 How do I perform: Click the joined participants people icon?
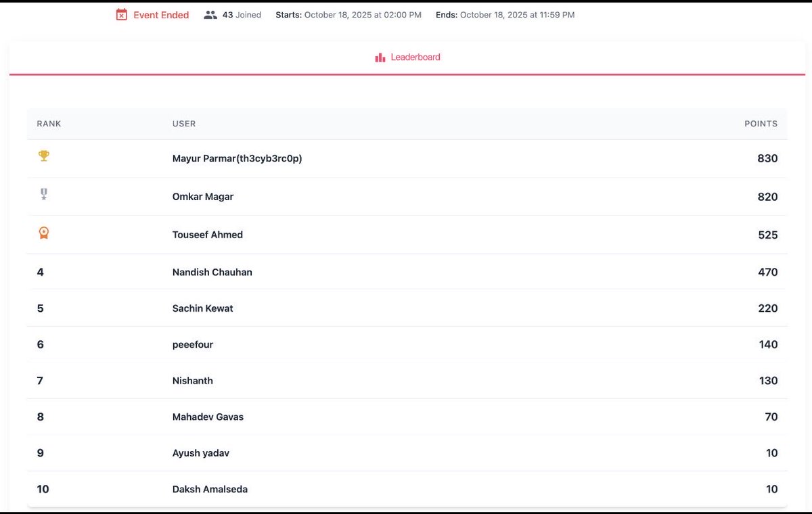210,15
